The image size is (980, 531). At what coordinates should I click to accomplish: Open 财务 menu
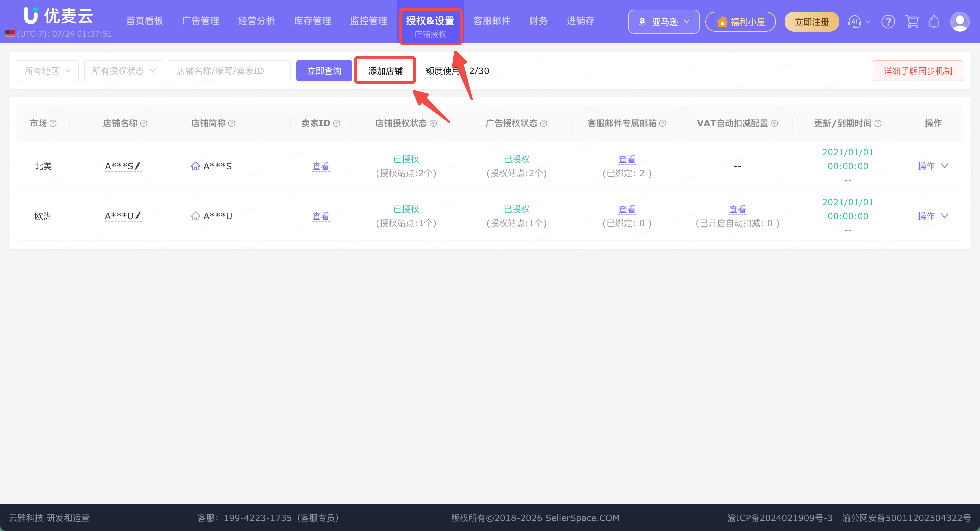pyautogui.click(x=538, y=21)
